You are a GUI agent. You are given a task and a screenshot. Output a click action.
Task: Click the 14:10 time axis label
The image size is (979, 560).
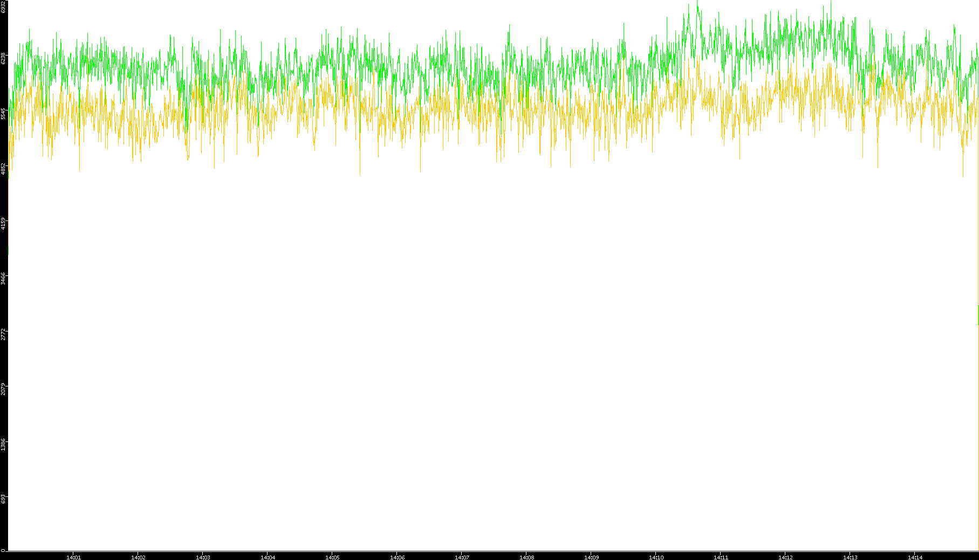tap(656, 557)
